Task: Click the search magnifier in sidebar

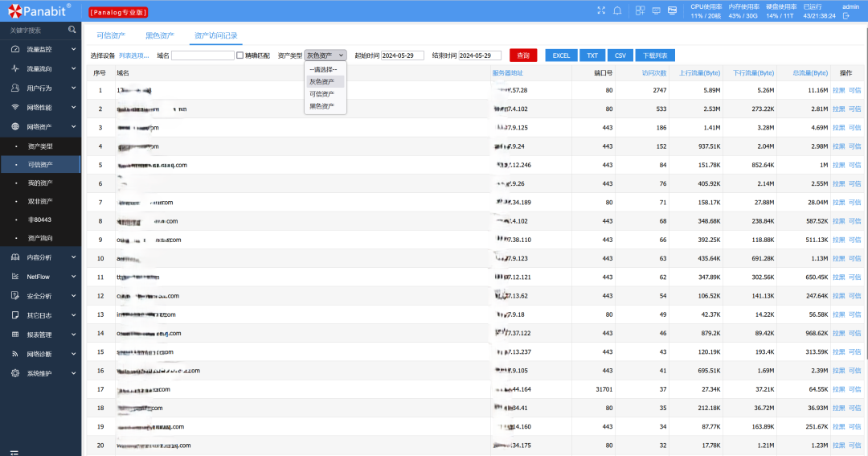Action: coord(72,30)
